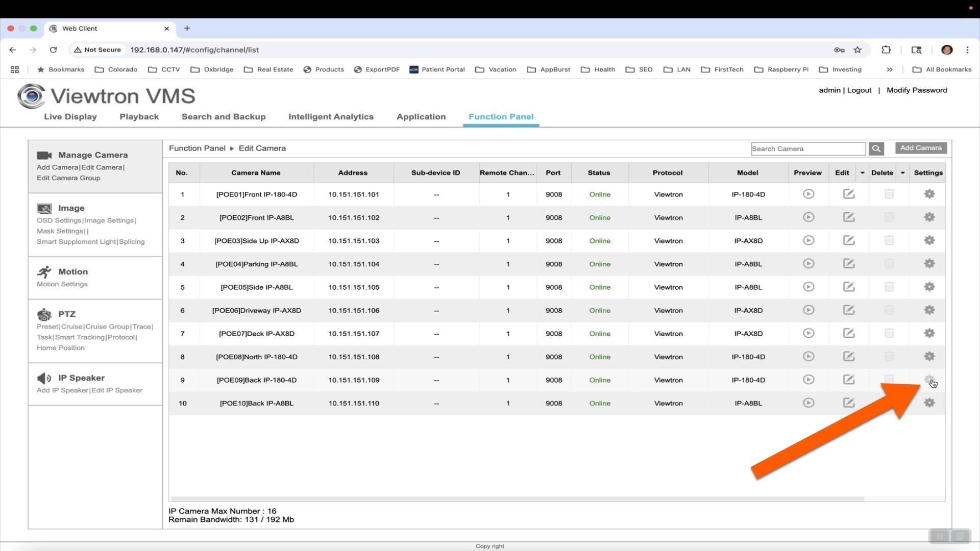Screen dimensions: 980x551
Task: Click the Viewtron VMS logo
Action: click(107, 96)
